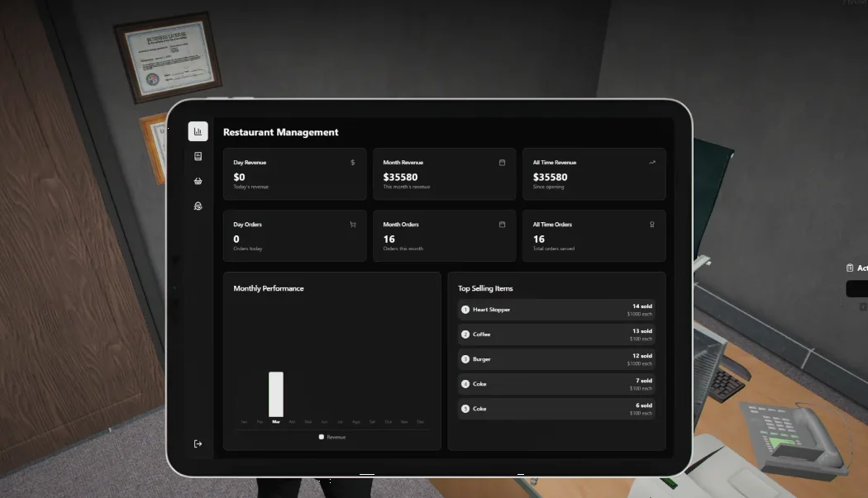The width and height of the screenshot is (868, 498).
Task: Click the Total orders served subtitle
Action: [x=554, y=249]
